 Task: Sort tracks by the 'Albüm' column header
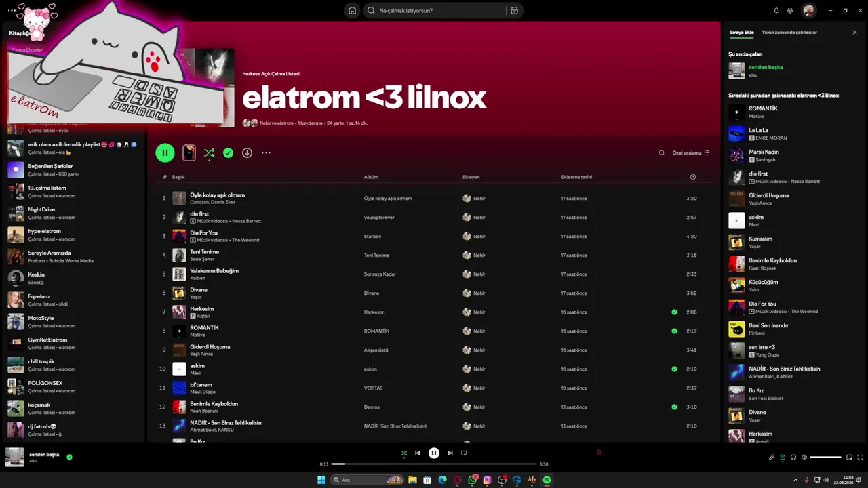[x=371, y=177]
